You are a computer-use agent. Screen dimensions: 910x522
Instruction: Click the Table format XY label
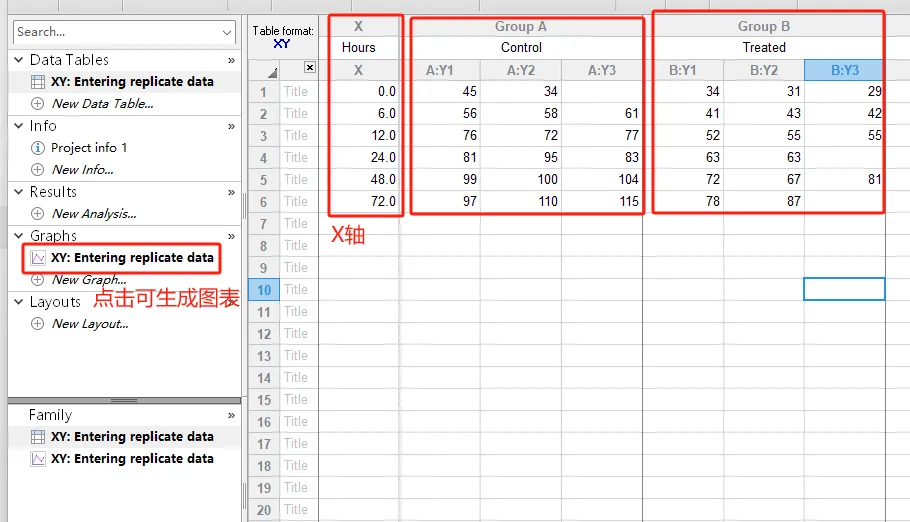pyautogui.click(x=282, y=38)
